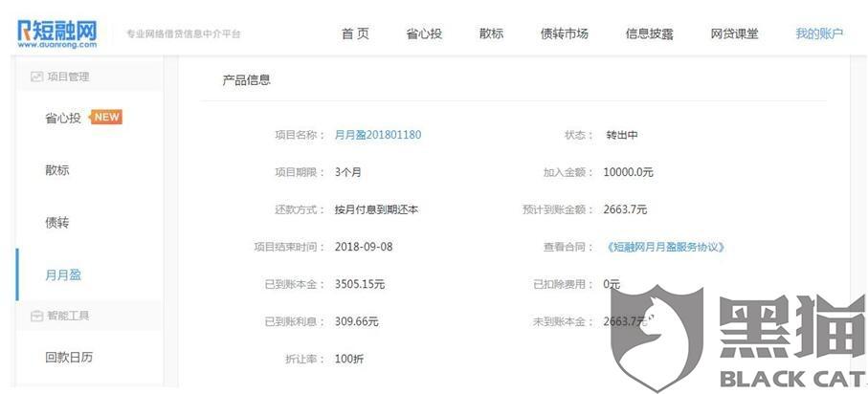The image size is (868, 394).
Task: Open 信息披露 in the top navigation
Action: pyautogui.click(x=650, y=33)
